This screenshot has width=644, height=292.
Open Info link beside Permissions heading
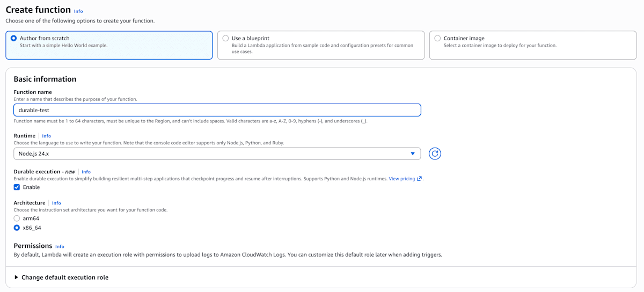pyautogui.click(x=60, y=246)
